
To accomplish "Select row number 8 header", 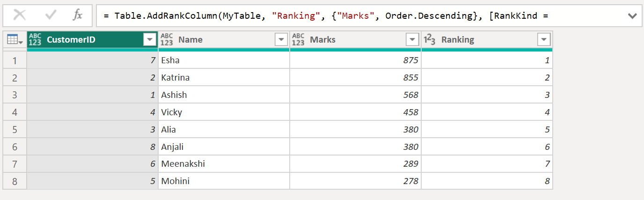I will pos(15,181).
